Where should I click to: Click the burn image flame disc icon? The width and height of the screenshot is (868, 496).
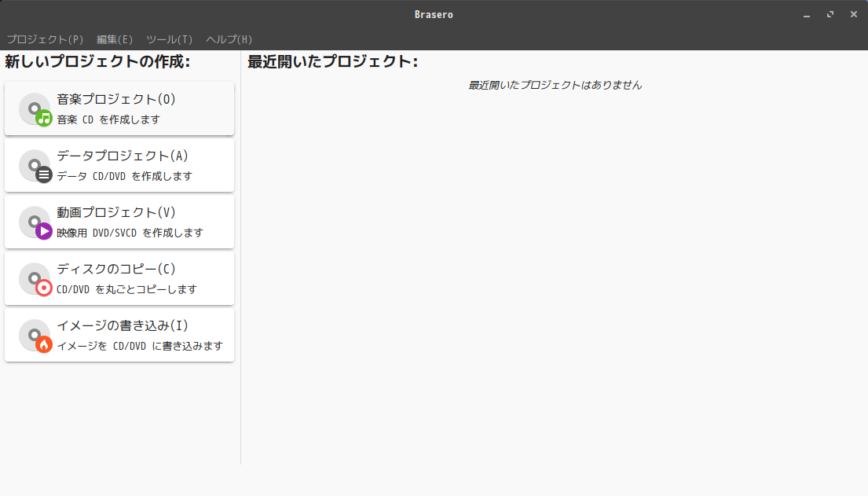tap(35, 336)
